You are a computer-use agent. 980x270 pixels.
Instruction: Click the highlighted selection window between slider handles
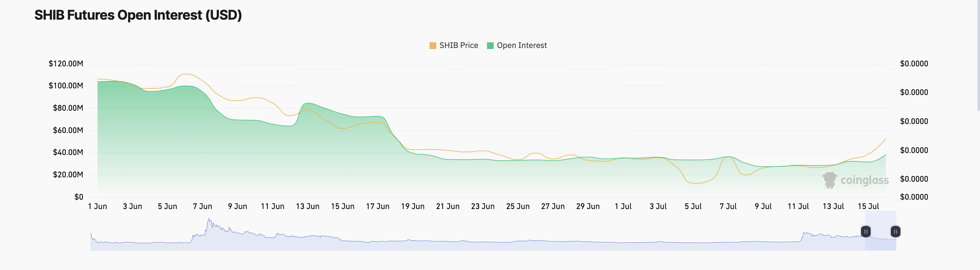881,231
